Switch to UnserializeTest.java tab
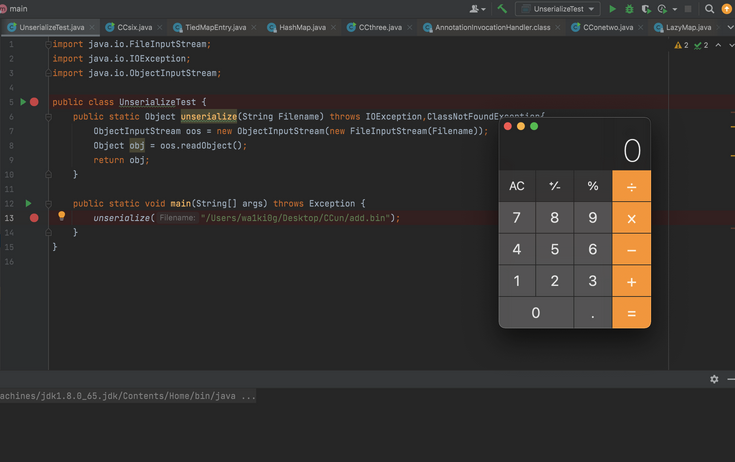This screenshot has width=735, height=462. tap(52, 27)
